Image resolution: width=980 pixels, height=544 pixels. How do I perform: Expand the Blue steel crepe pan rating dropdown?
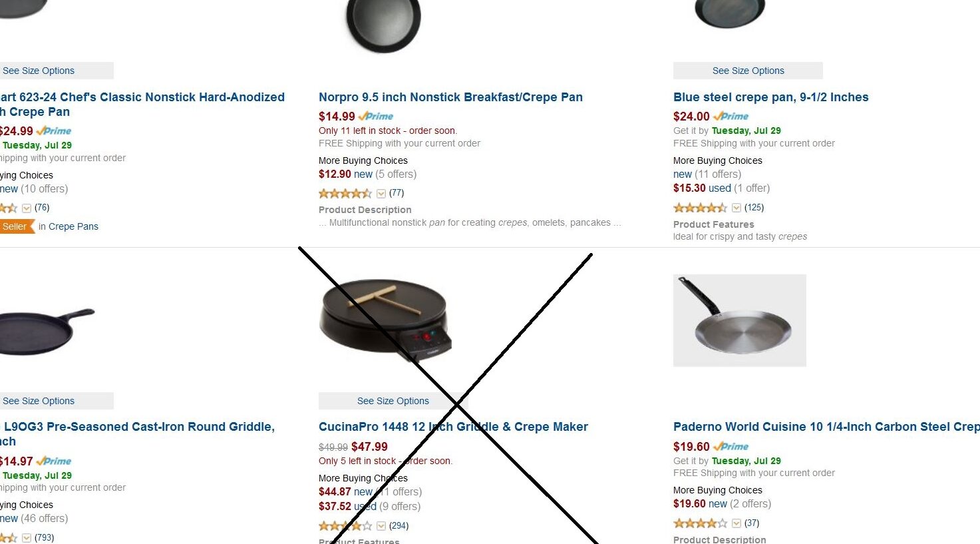736,208
